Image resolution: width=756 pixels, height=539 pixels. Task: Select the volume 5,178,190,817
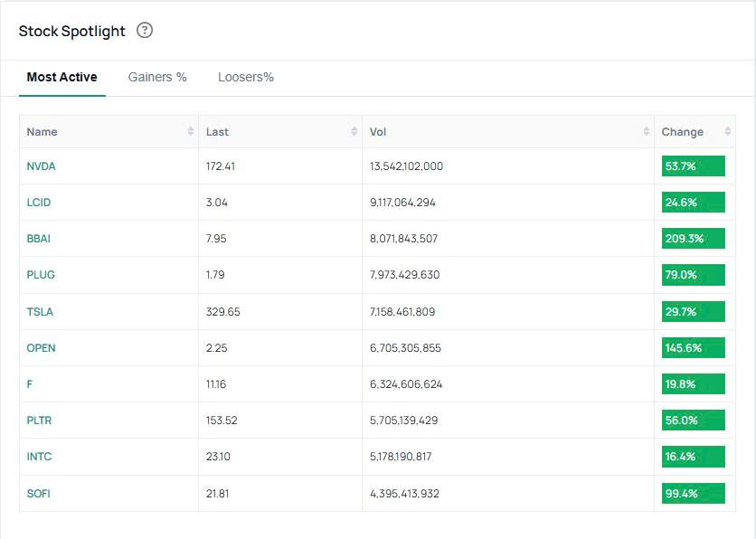[401, 457]
